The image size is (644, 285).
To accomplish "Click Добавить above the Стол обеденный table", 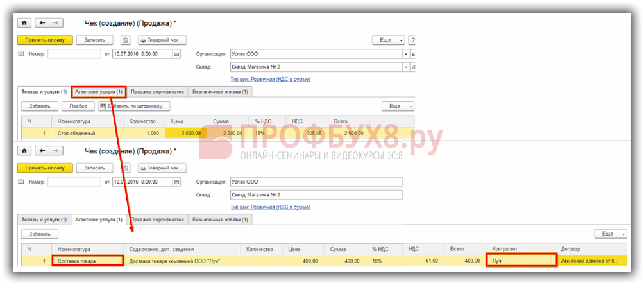I will pos(39,106).
